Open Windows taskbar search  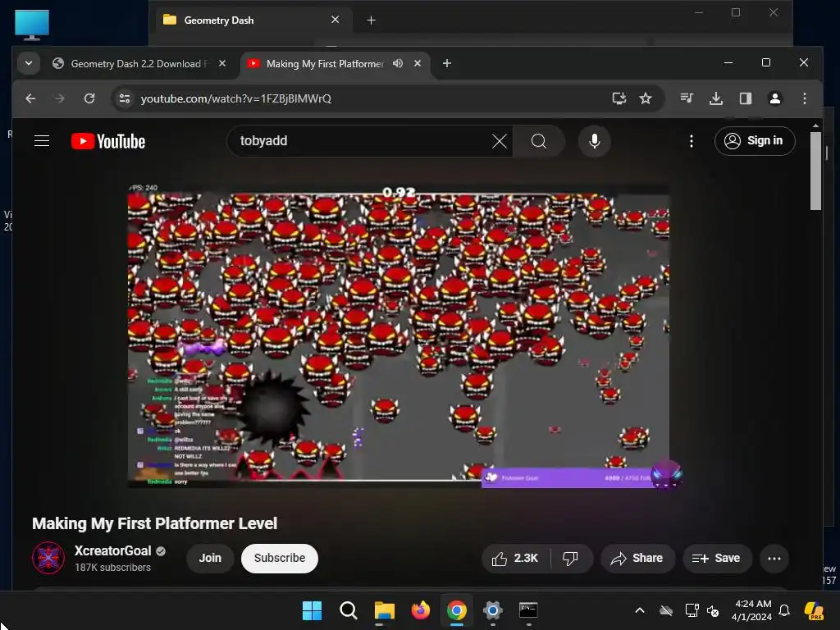tap(348, 610)
